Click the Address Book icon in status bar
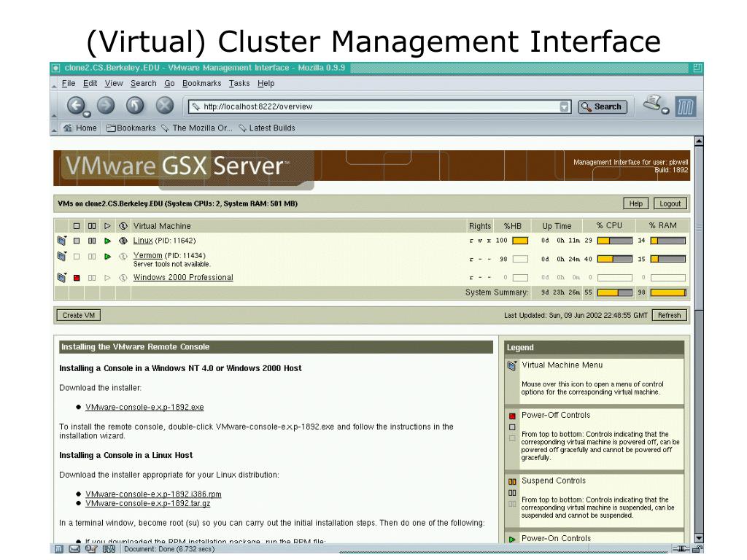747x560 pixels. tap(109, 549)
